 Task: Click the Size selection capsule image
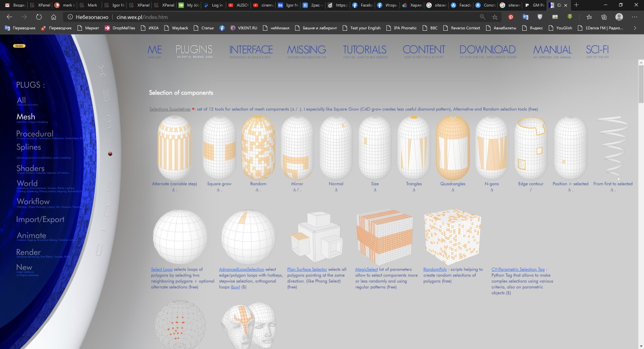point(375,148)
